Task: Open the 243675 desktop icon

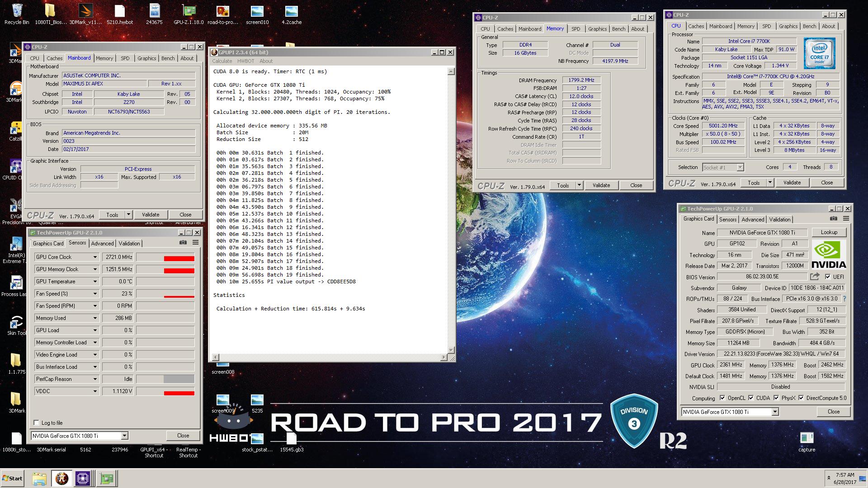Action: [154, 14]
